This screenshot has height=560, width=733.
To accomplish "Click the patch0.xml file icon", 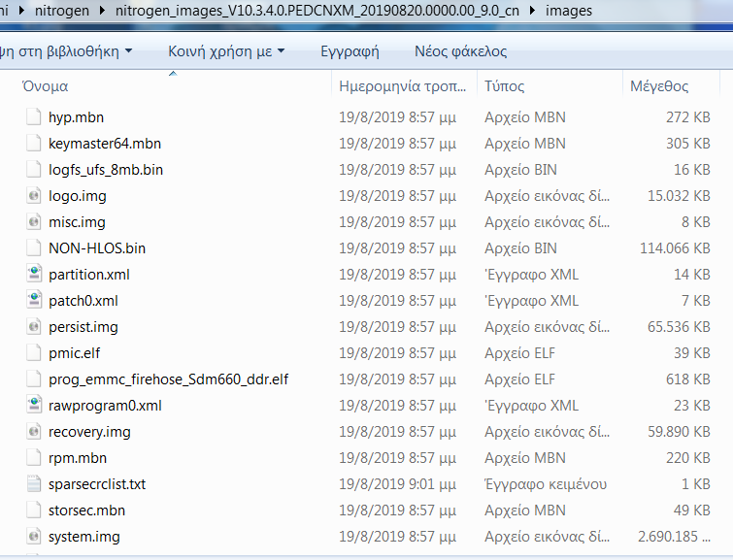I will (35, 301).
